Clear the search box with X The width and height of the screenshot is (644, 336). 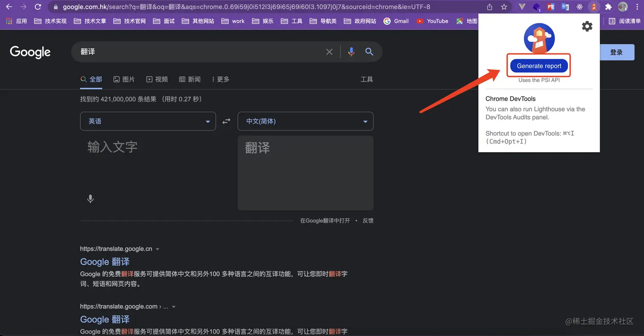click(x=329, y=52)
